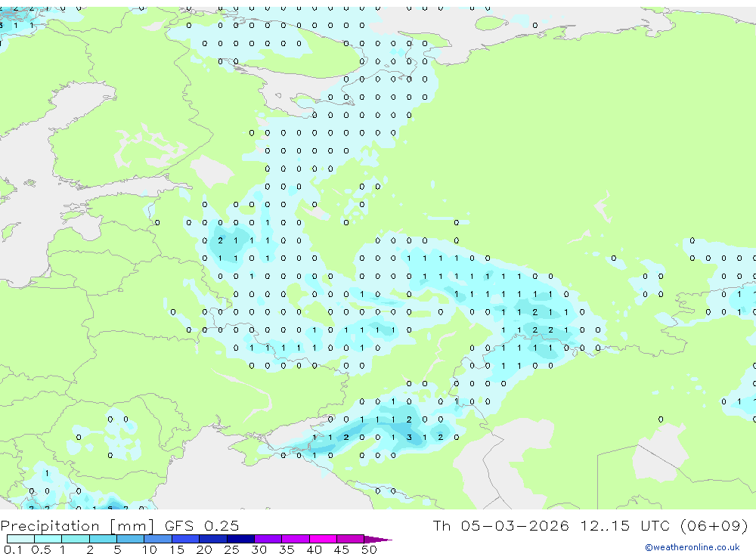Screen dimensions: 756x554
Task: Click the '(06+09)' forecast offset text
Action: point(714,525)
